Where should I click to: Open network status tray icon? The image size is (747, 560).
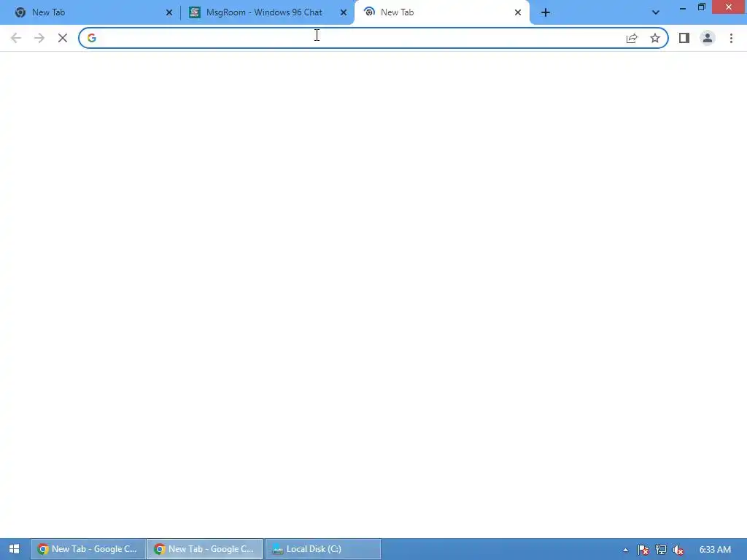click(x=661, y=550)
